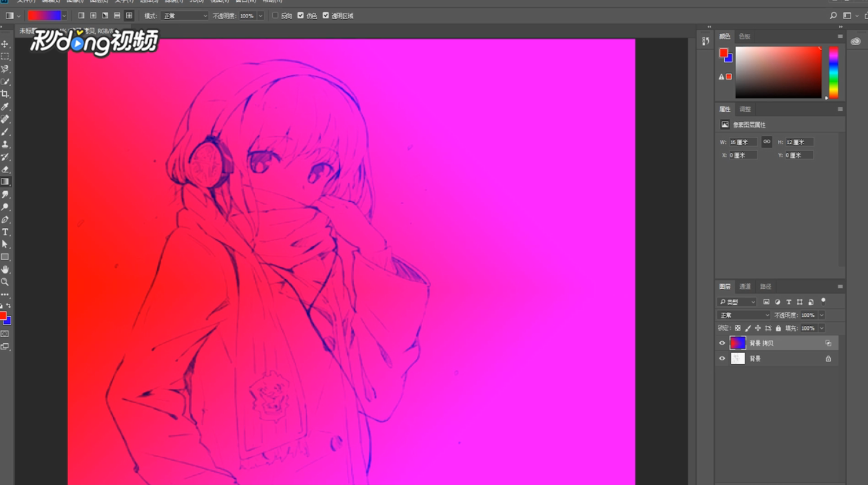
Task: Select the Crop tool
Action: [5, 94]
